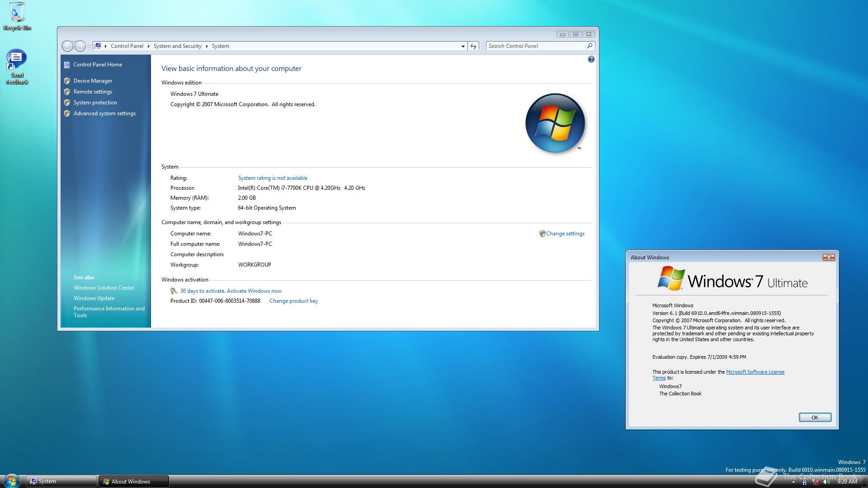Go to Control Panel Home
This screenshot has width=868, height=488.
98,65
